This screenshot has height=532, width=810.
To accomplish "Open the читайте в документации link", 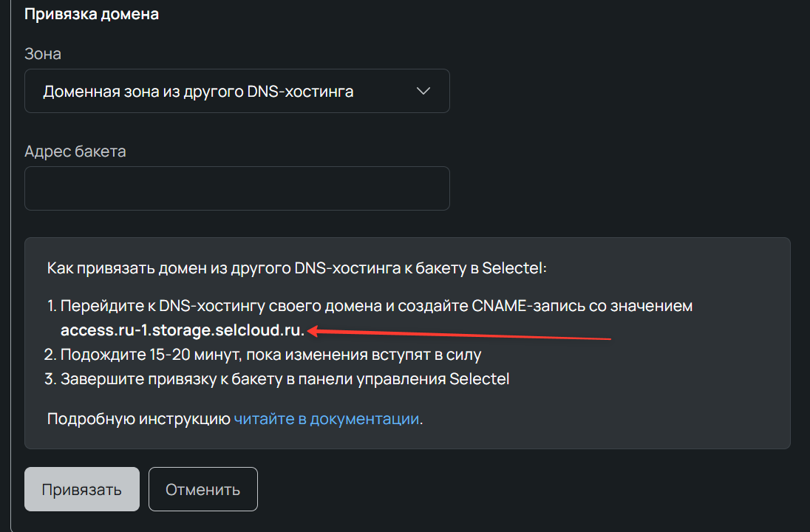I will point(327,418).
